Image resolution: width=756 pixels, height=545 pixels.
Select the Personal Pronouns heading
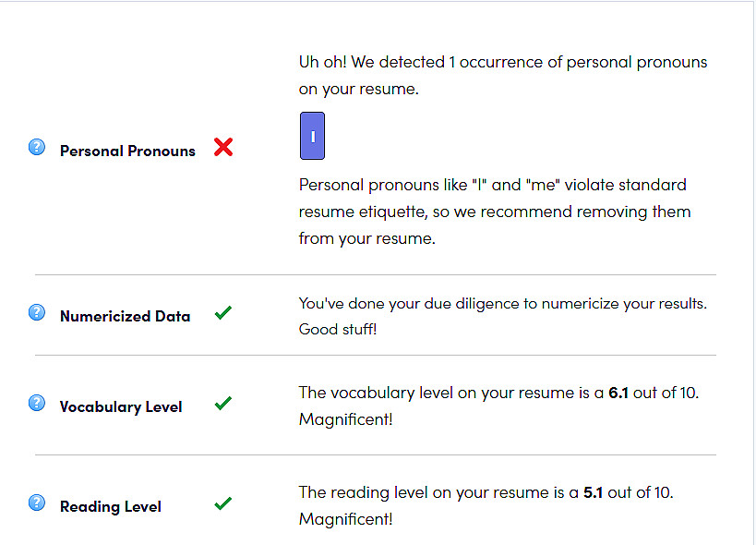[127, 151]
